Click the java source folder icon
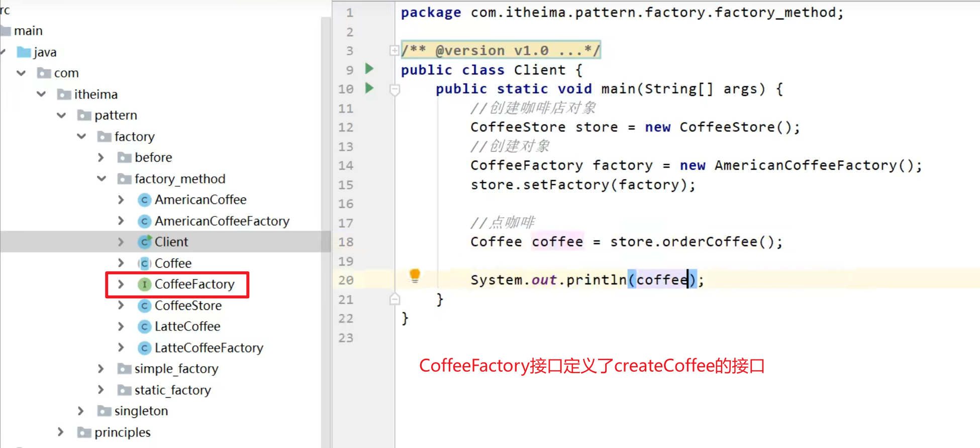The image size is (980, 448). click(24, 52)
